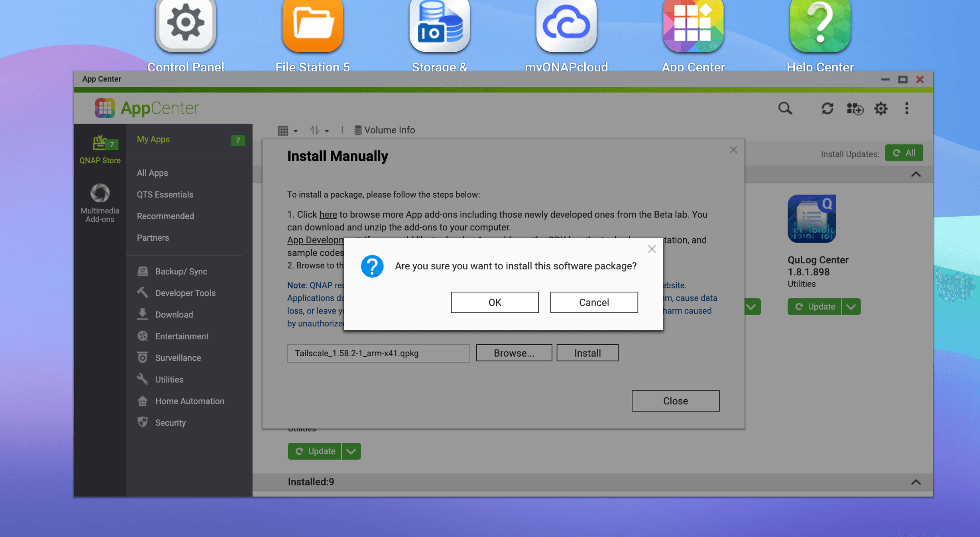Click the Tailscale qpkg filename field
980x537 pixels.
pos(378,353)
